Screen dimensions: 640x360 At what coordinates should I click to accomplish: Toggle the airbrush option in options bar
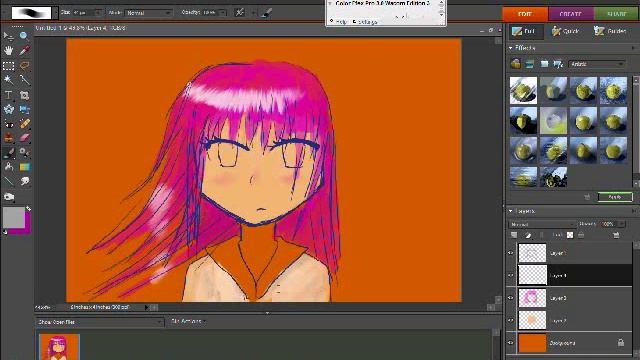click(x=240, y=13)
